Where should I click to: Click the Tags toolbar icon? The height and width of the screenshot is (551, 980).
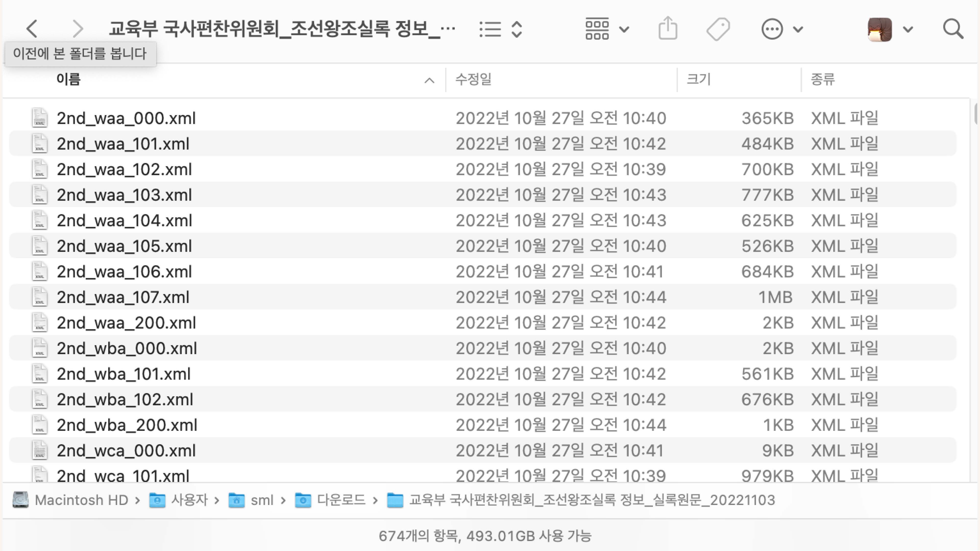click(x=718, y=29)
